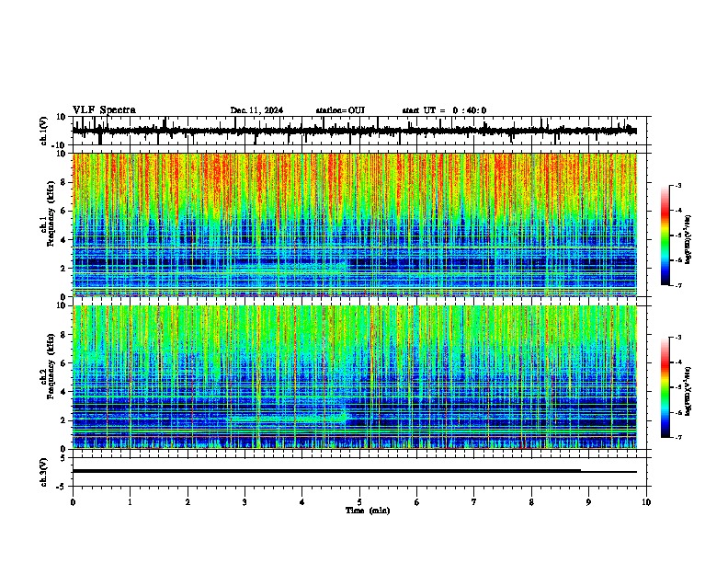Click time-axis tick label "8" under ch.3 panel

pos(531,502)
